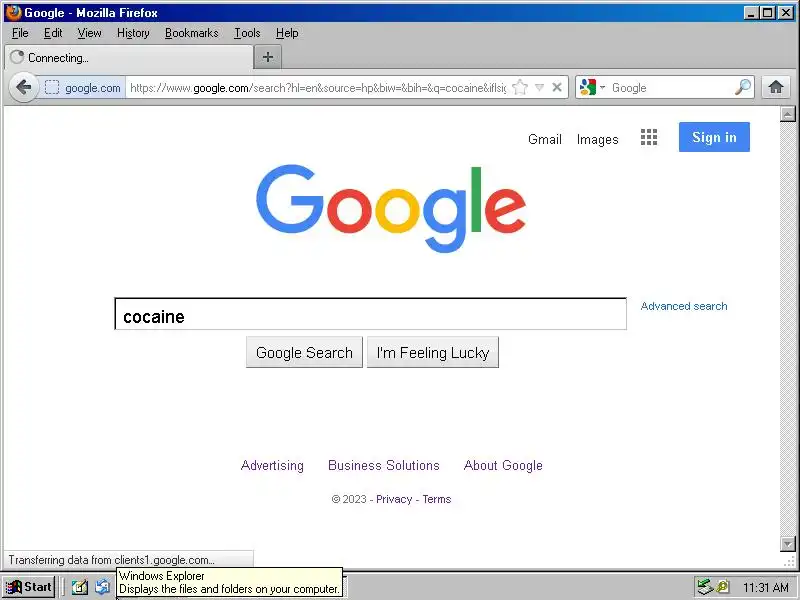The height and width of the screenshot is (600, 800).
Task: Open the Edit menu
Action: [53, 33]
